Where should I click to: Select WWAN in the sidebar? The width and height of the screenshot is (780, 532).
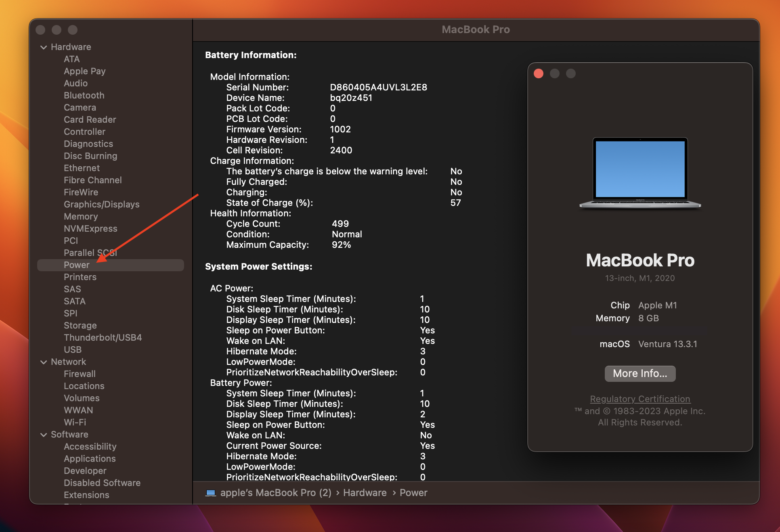tap(78, 410)
